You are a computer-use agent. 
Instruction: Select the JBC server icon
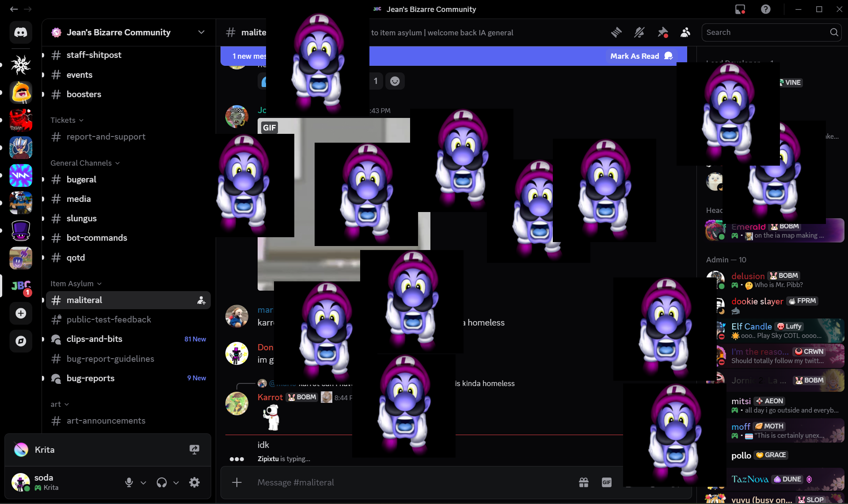point(21,286)
